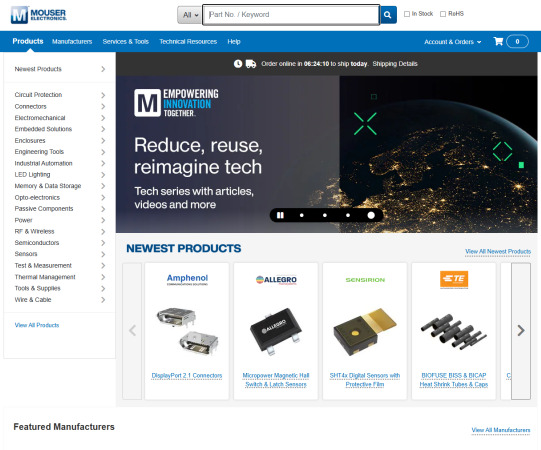Click the Amphenol brand logo
Image resolution: width=541 pixels, height=450 pixels.
(187, 279)
